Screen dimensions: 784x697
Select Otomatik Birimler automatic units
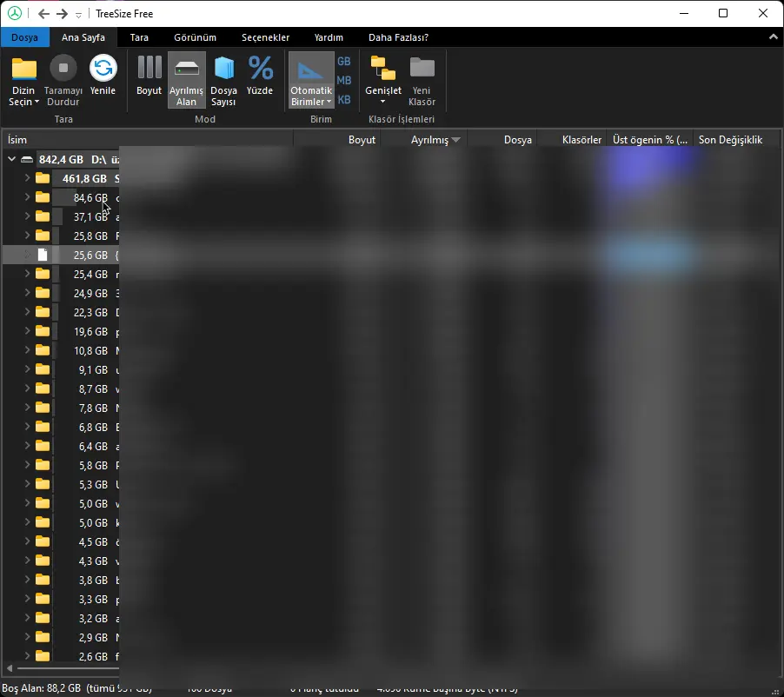311,81
